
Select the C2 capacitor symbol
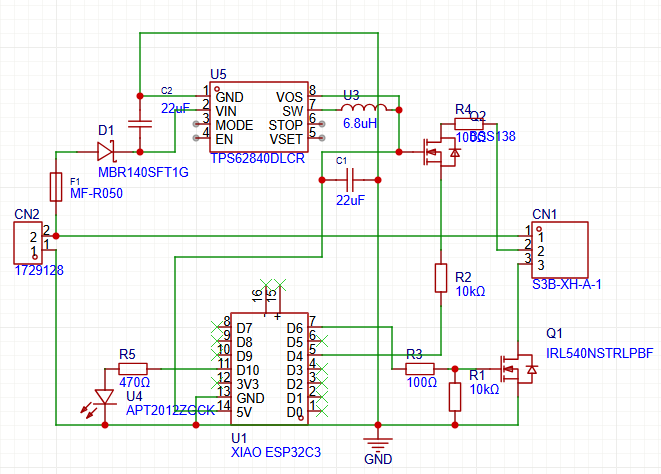click(x=140, y=124)
